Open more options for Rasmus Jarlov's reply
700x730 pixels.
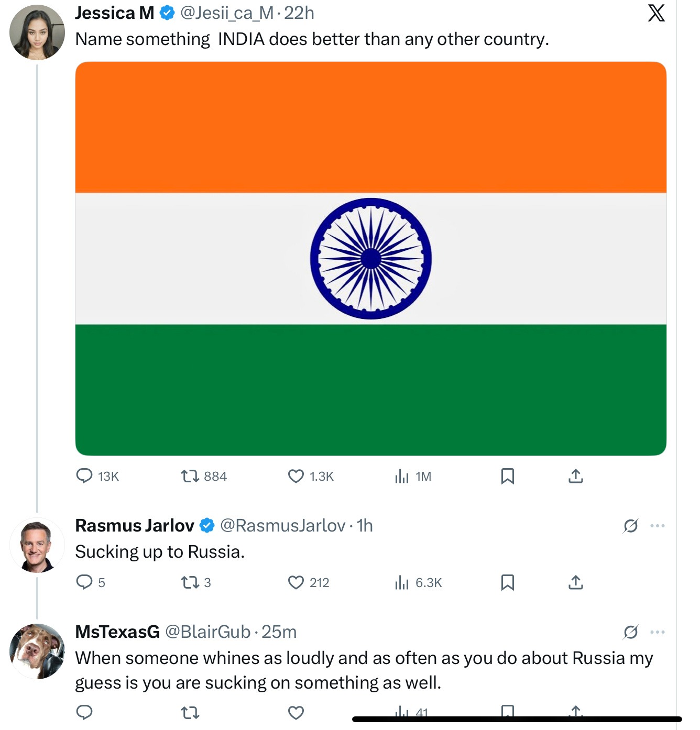tap(657, 526)
